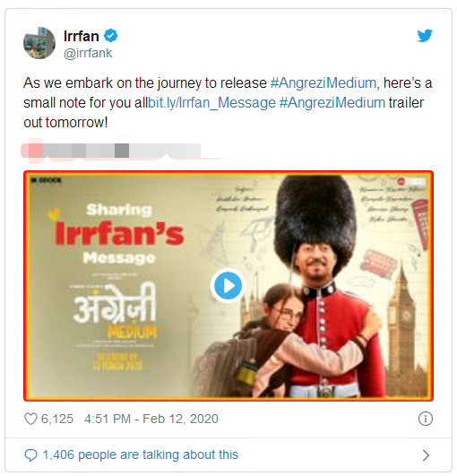Expand conversation with the right chevron
This screenshot has width=457, height=476.
pos(426,455)
